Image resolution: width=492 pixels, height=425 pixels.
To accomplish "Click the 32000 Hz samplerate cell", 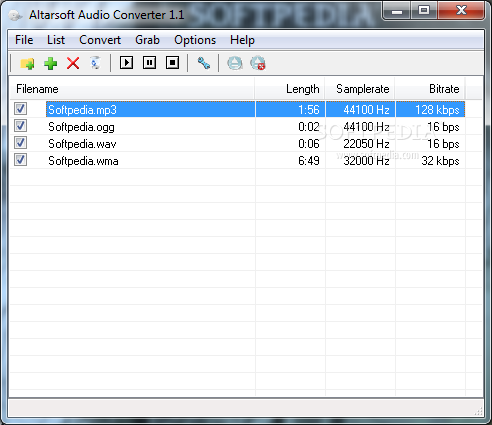I will point(366,161).
